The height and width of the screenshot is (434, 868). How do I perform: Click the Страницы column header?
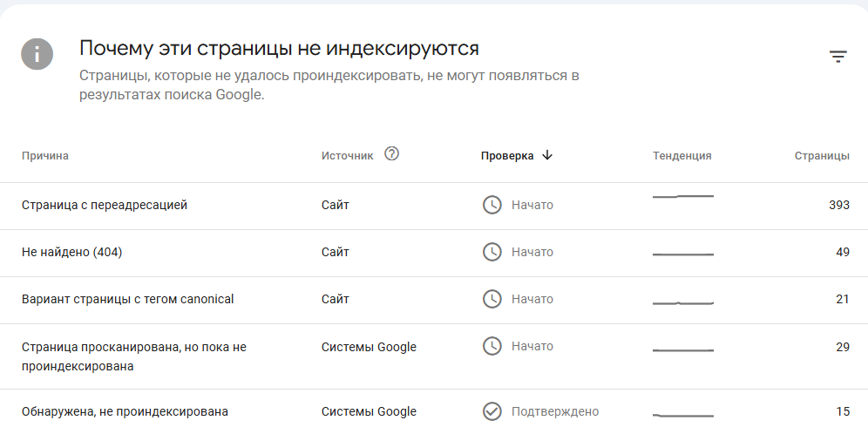(x=822, y=156)
